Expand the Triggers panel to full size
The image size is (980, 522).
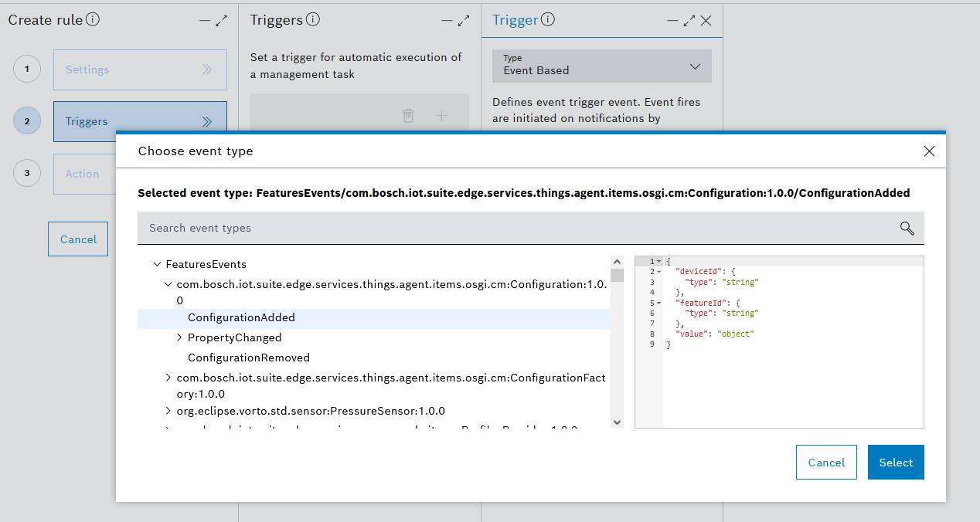(464, 22)
